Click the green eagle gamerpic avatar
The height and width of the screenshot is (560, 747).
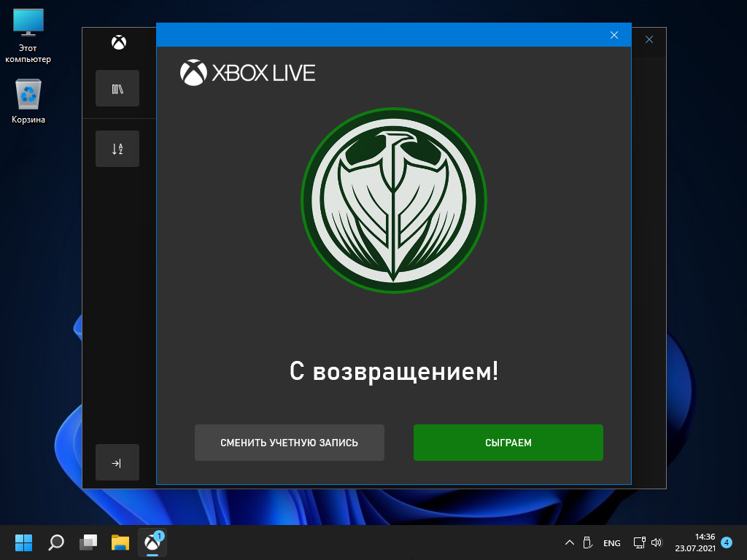[x=393, y=200]
